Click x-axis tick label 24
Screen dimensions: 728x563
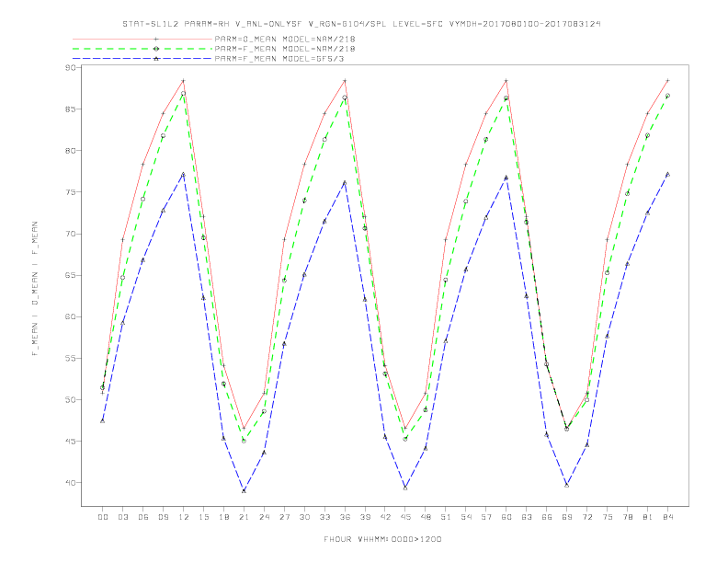pos(264,517)
